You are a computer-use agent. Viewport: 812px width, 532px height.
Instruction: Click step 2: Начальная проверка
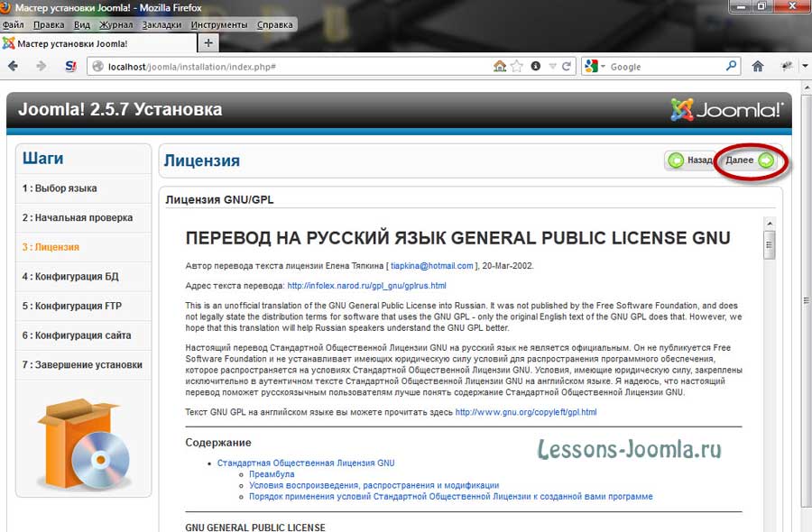point(78,218)
